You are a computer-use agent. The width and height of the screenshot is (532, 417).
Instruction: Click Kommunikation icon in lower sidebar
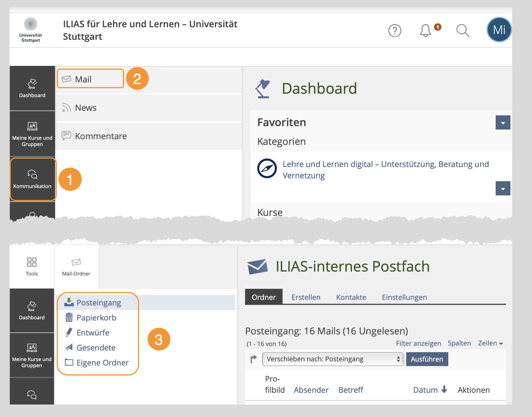32,394
